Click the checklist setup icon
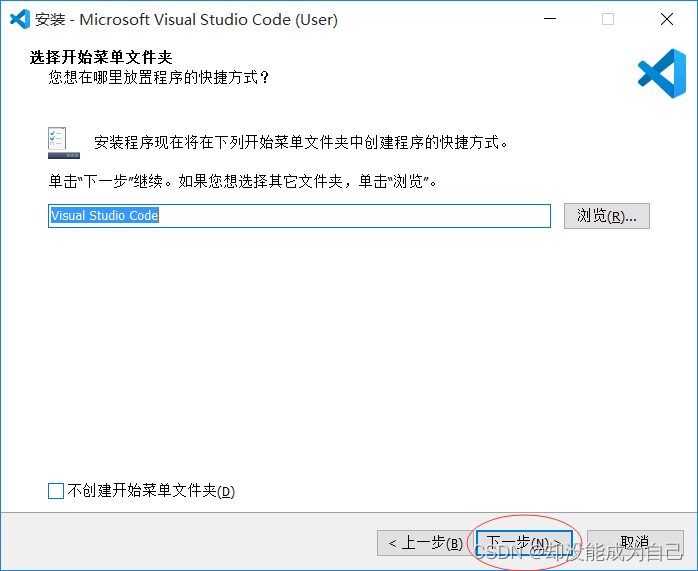The image size is (698, 571). click(64, 142)
